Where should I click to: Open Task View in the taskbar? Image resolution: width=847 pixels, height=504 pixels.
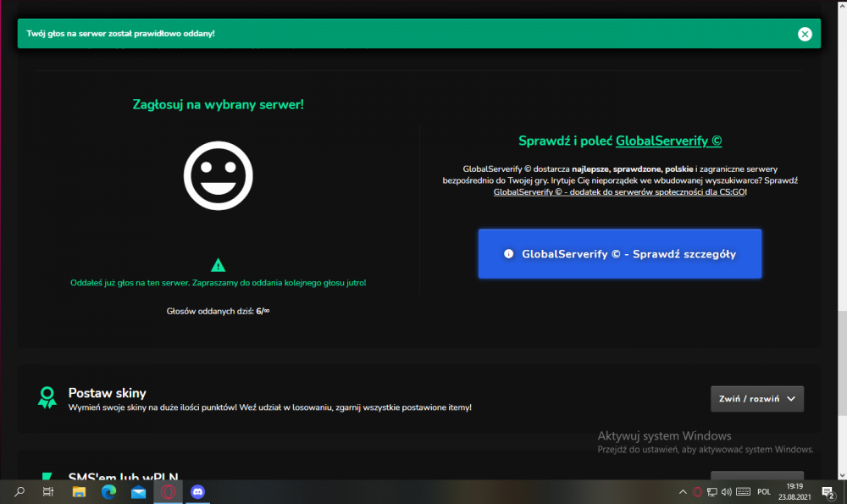(x=48, y=491)
